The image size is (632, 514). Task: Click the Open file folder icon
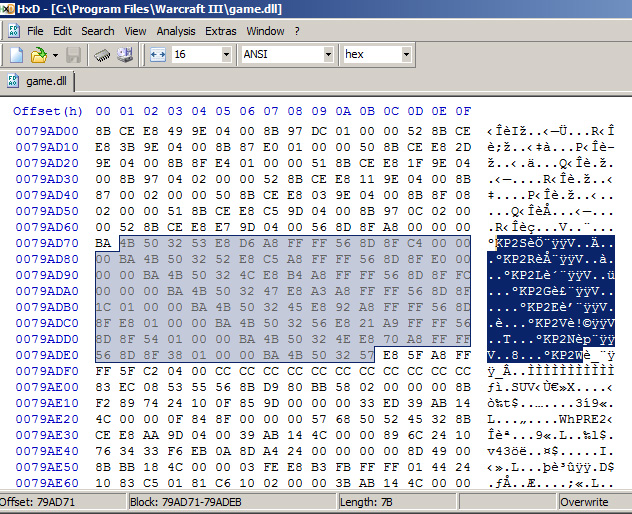click(39, 55)
